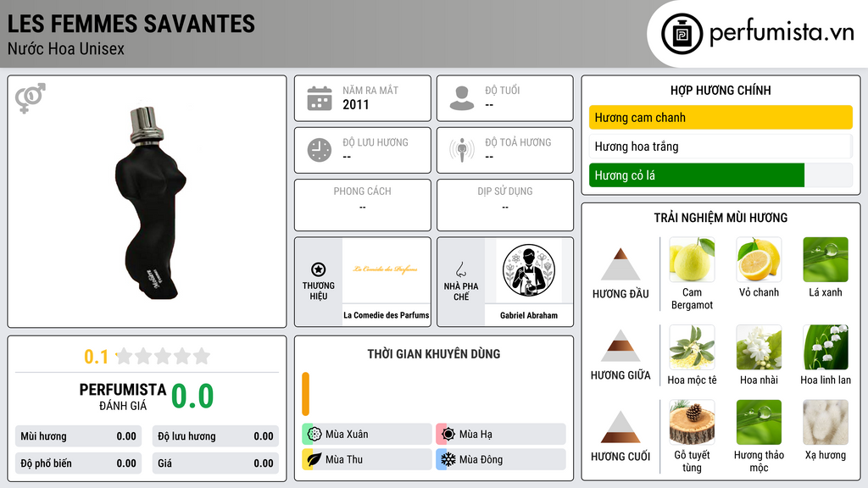The width and height of the screenshot is (868, 488).
Task: Click the five-star rating row
Action: pos(163,356)
